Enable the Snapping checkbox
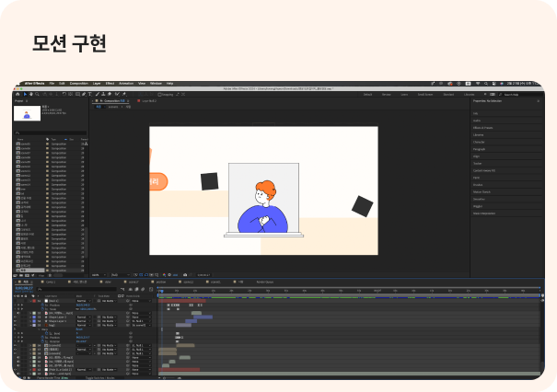 pos(158,94)
